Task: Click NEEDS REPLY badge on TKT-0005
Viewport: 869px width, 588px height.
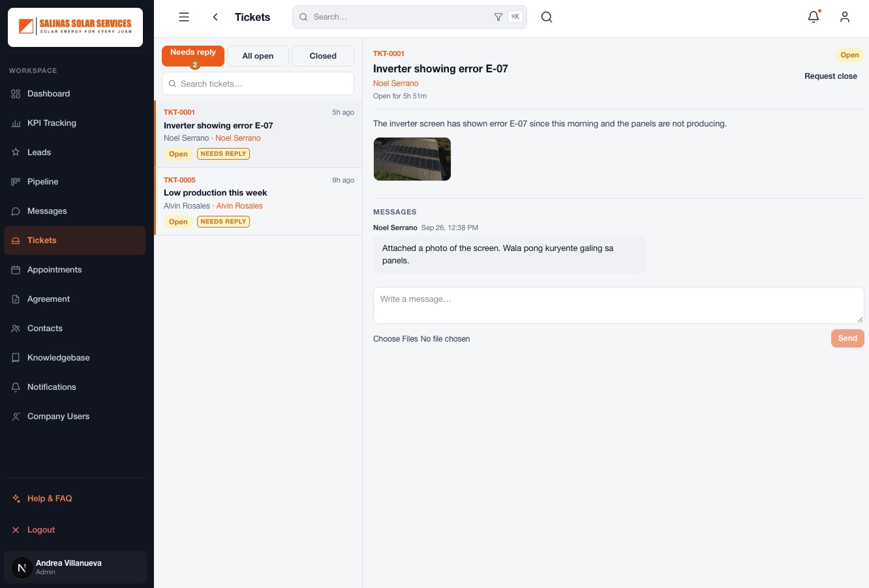Action: [223, 222]
